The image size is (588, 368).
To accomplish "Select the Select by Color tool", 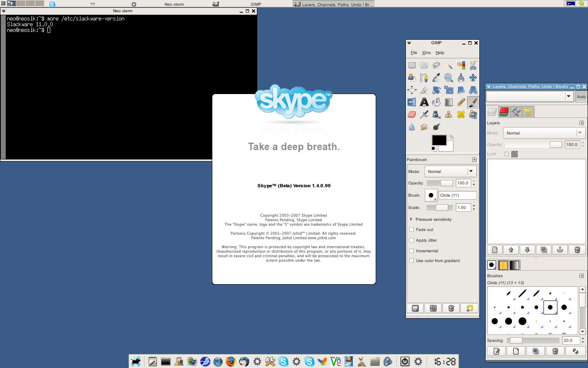I will tap(461, 65).
